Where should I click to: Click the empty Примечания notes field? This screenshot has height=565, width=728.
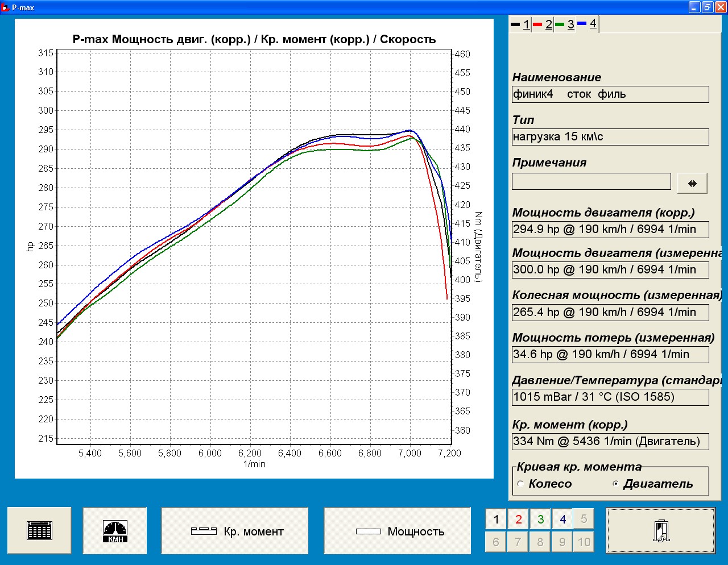coord(591,181)
